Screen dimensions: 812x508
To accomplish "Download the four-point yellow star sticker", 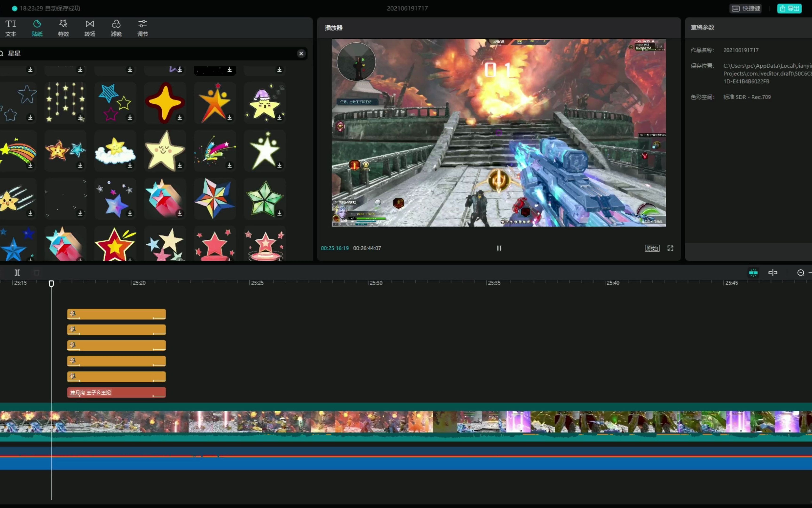I will tap(180, 117).
